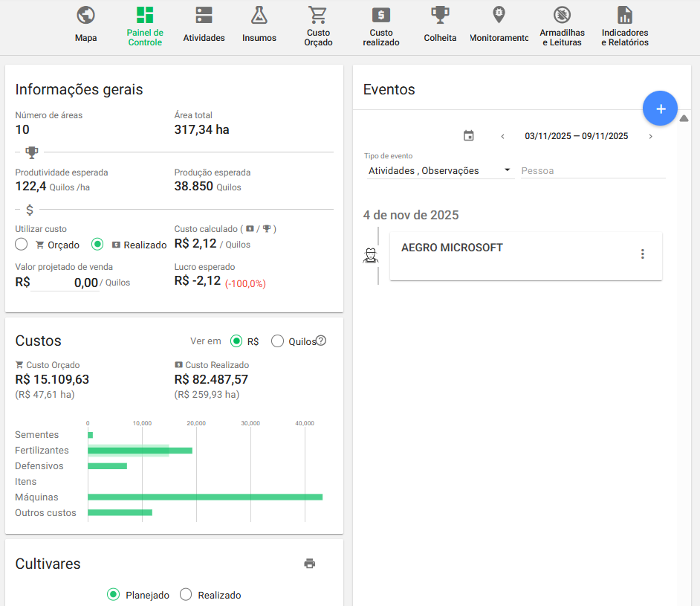Click the print icon in Cultivares
Viewport: 700px width, 606px height.
coord(310,564)
